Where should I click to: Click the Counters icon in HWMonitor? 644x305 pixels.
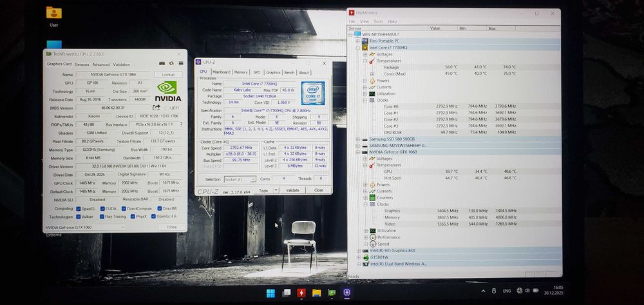click(x=372, y=198)
